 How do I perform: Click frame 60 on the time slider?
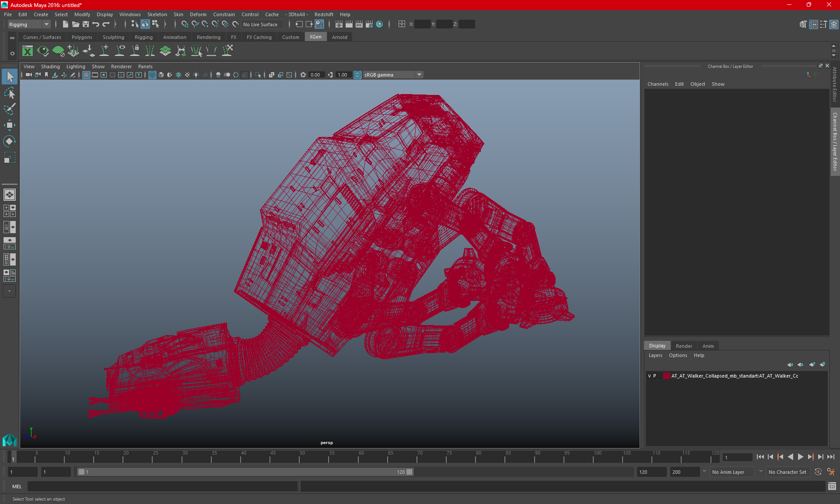pos(361,457)
